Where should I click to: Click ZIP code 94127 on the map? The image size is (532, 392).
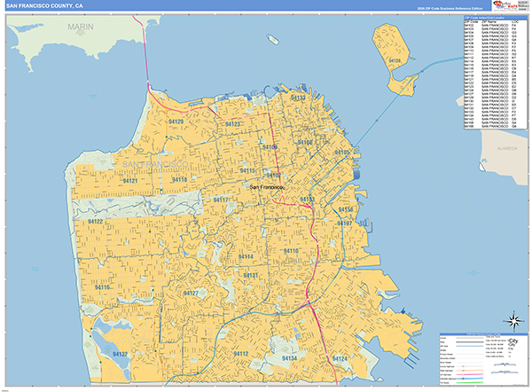click(191, 294)
